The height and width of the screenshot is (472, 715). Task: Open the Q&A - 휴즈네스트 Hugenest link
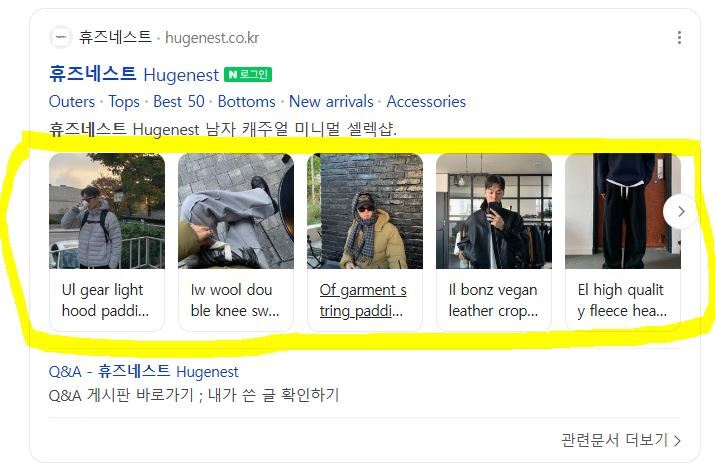click(143, 371)
